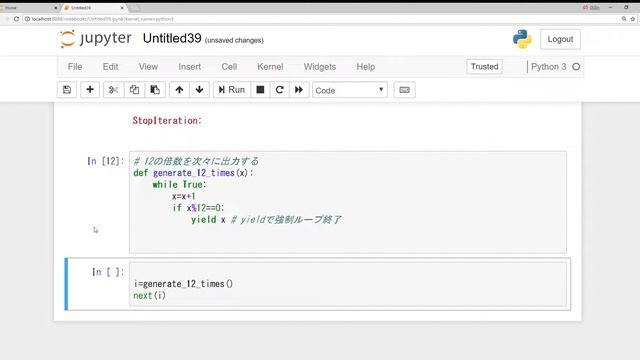Switch to the Home browser tab
This screenshot has width=640, height=360.
pos(29,8)
